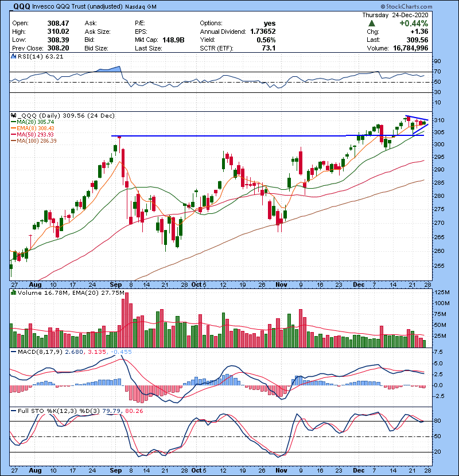Click the Options value "yes"
This screenshot has height=476, width=459.
pyautogui.click(x=270, y=24)
